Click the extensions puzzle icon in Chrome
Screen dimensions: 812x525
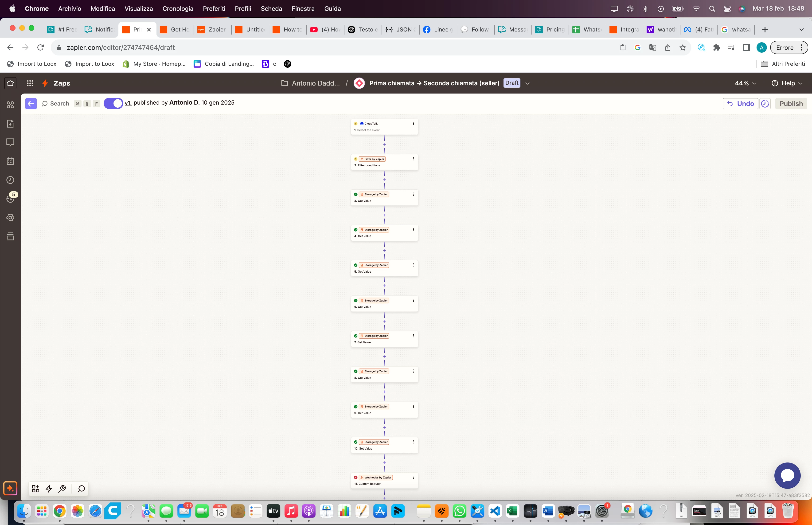[x=716, y=48]
